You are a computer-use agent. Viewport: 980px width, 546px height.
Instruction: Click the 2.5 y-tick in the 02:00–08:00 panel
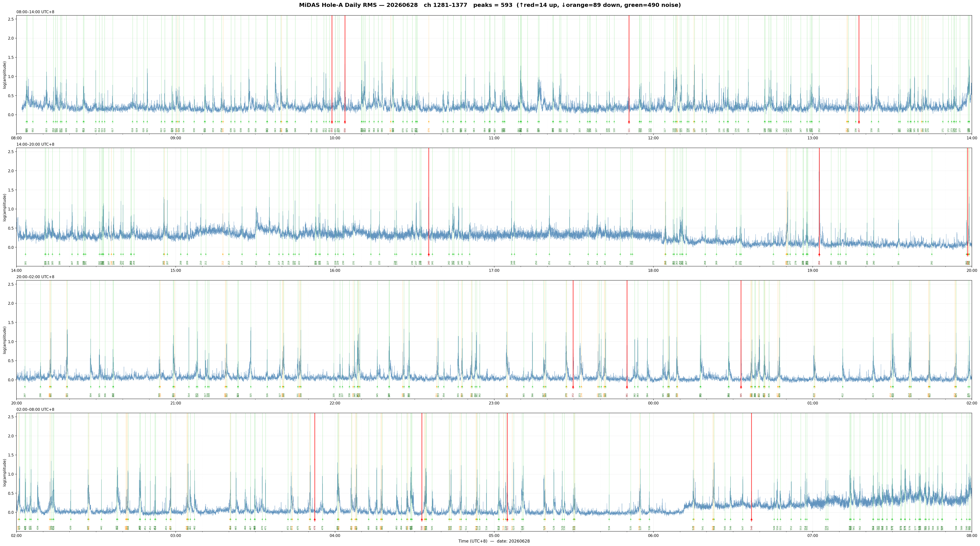11,417
